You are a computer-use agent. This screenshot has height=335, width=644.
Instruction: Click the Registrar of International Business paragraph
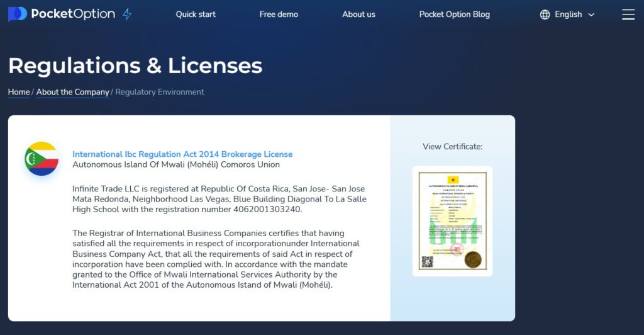[216, 259]
